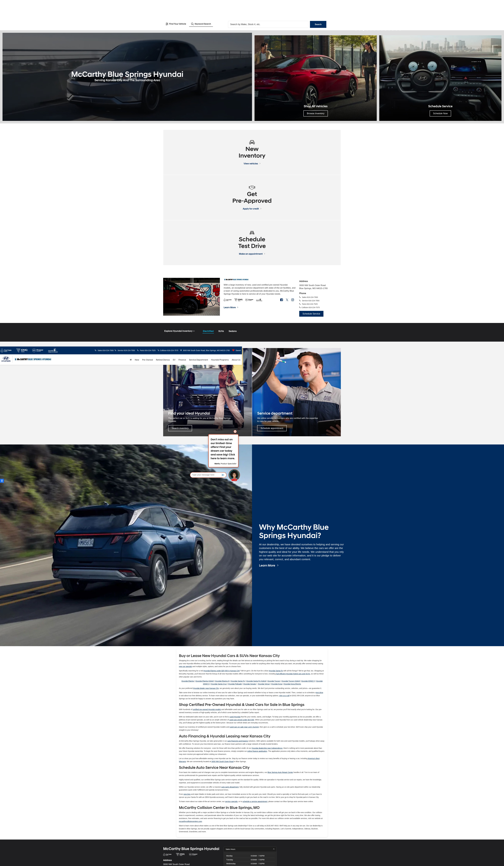The width and height of the screenshot is (504, 866).
Task: Open the online finance application link
Action: [x=257, y=751]
